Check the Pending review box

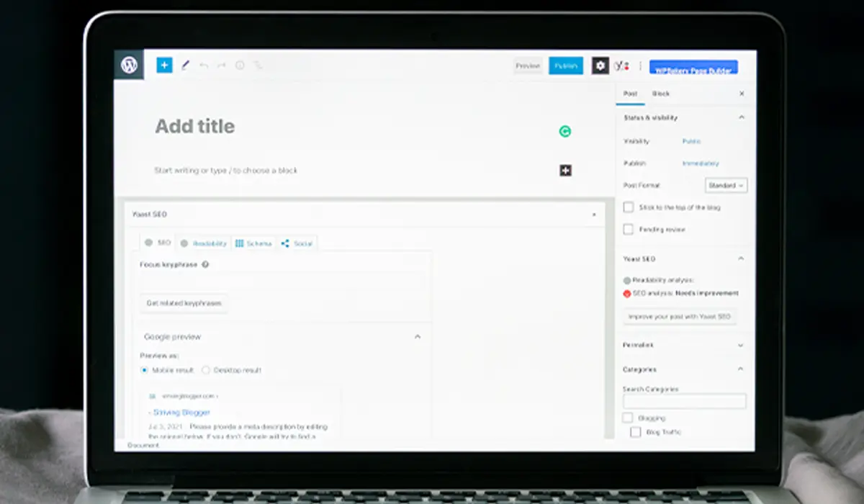[x=629, y=230]
